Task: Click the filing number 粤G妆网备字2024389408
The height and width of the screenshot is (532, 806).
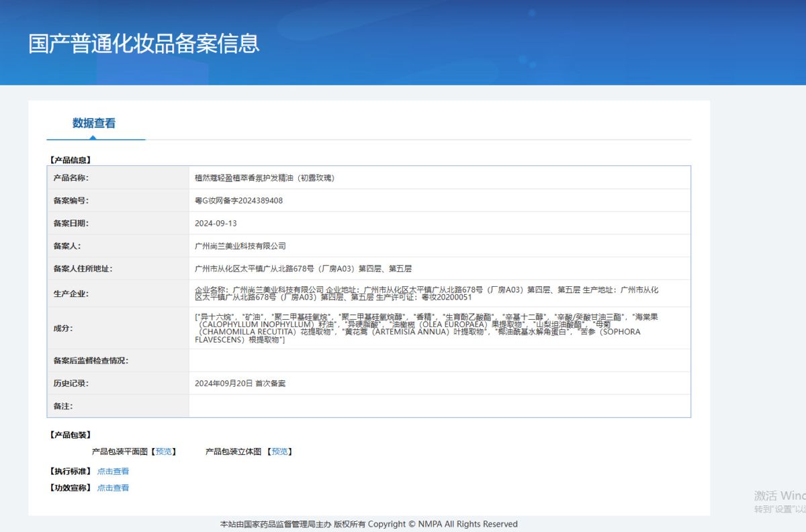Action: pyautogui.click(x=238, y=201)
